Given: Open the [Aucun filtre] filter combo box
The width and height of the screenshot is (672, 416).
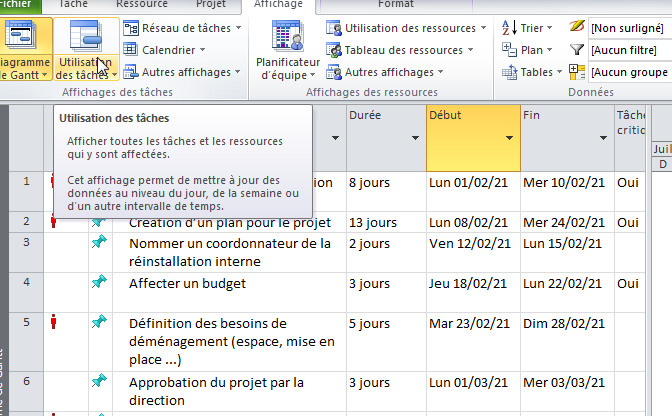Looking at the screenshot, I should pos(630,50).
